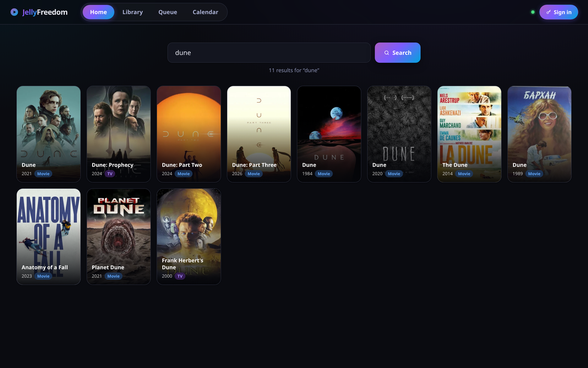This screenshot has height=368, width=588.
Task: Click the year 2000 on Frank Herbert's Dune
Action: (167, 276)
